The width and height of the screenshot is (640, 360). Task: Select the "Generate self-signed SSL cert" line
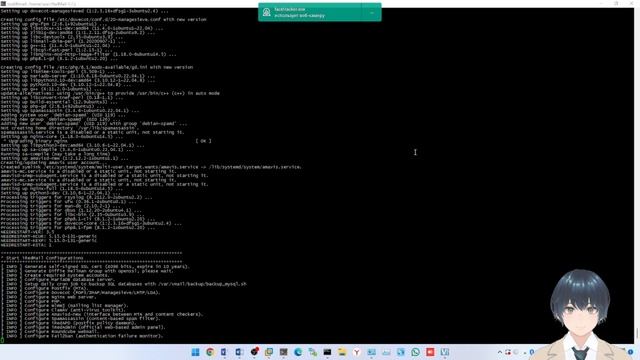95,267
